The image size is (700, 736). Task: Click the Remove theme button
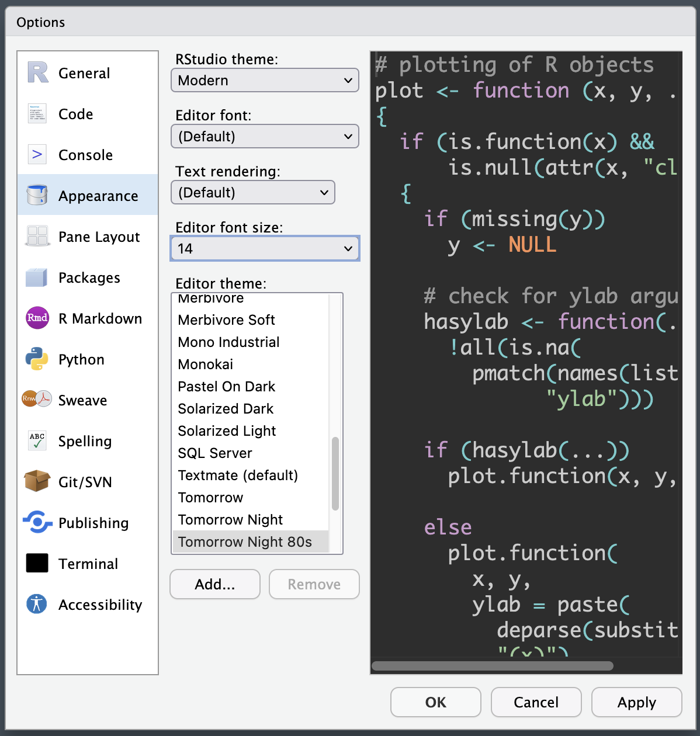pyautogui.click(x=314, y=584)
